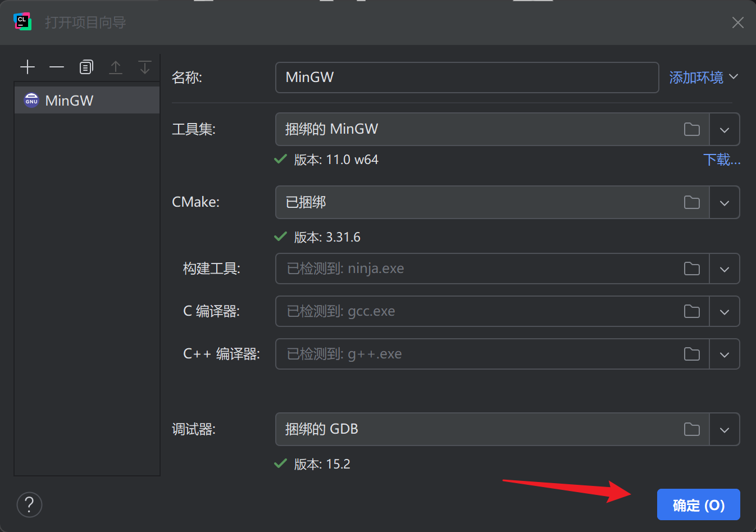Click the 版本: 11.0 w64 text
The width and height of the screenshot is (756, 532).
pyautogui.click(x=336, y=160)
